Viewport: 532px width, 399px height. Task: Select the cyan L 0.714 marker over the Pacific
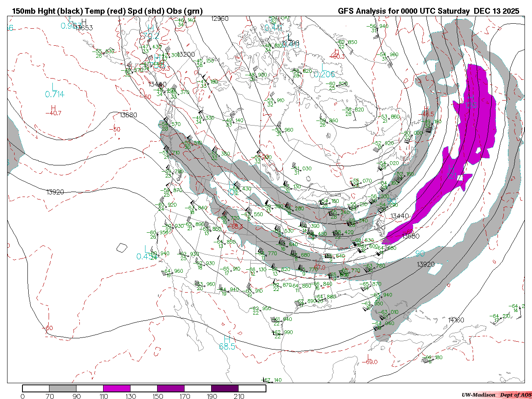(x=55, y=91)
